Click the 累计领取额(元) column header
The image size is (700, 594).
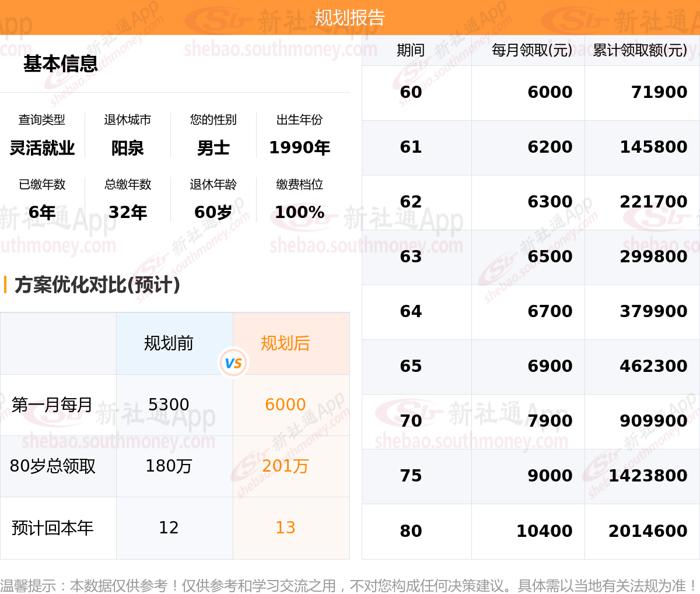point(640,50)
